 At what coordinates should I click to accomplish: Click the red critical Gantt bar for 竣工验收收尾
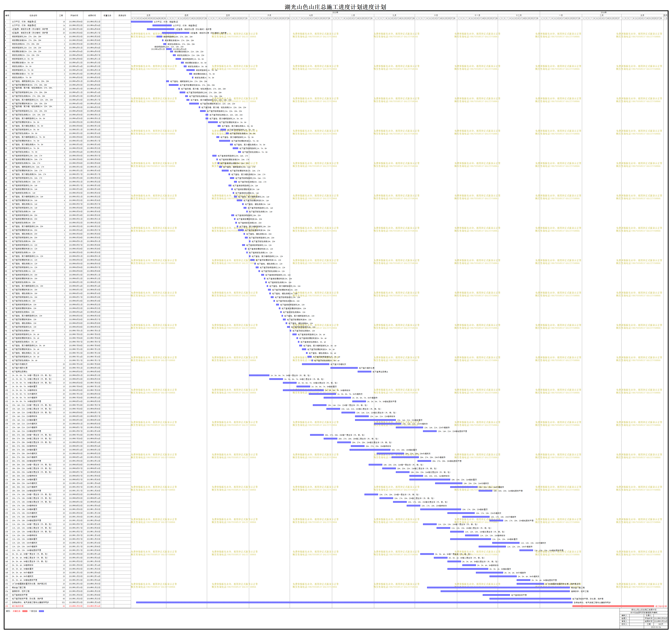(613, 606)
